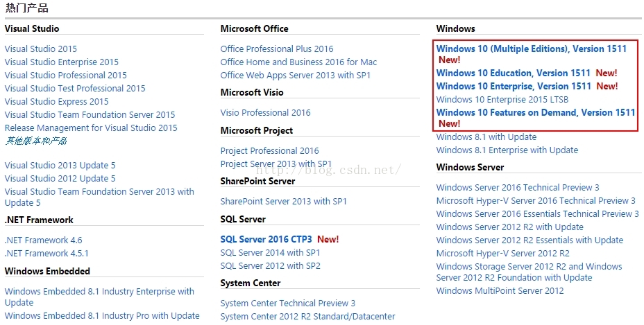
Task: Select Visual Studio Professional 2015
Action: (66, 75)
